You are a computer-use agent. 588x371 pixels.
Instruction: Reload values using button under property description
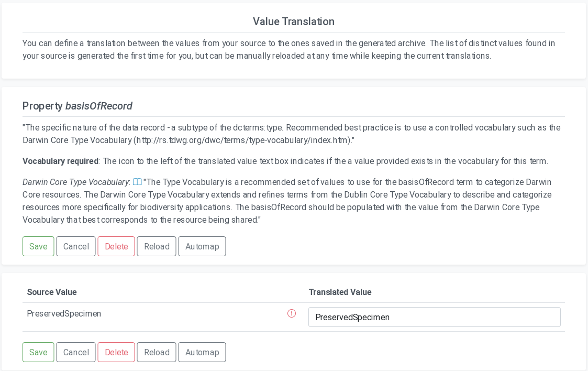[x=157, y=246]
